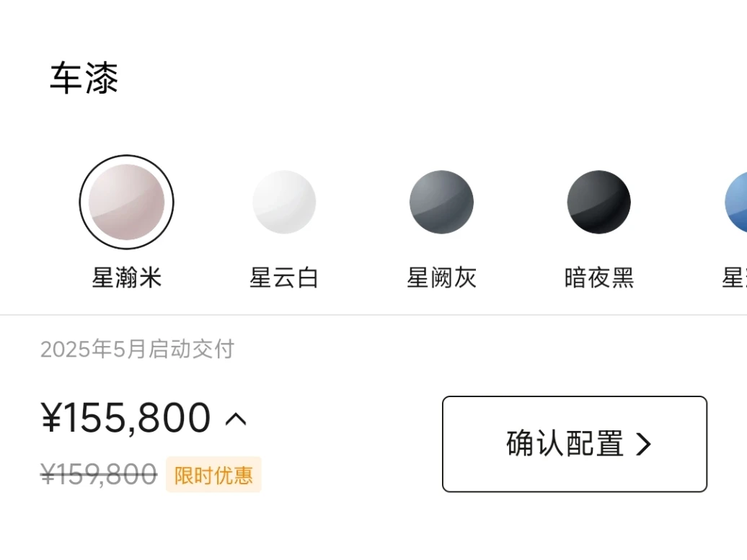This screenshot has height=560, width=747.
Task: Click the cut-off color label under blue swatch
Action: click(735, 277)
